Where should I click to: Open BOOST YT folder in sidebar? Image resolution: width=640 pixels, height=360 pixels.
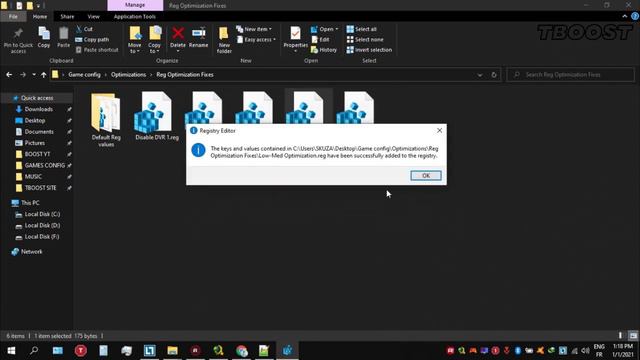point(37,154)
